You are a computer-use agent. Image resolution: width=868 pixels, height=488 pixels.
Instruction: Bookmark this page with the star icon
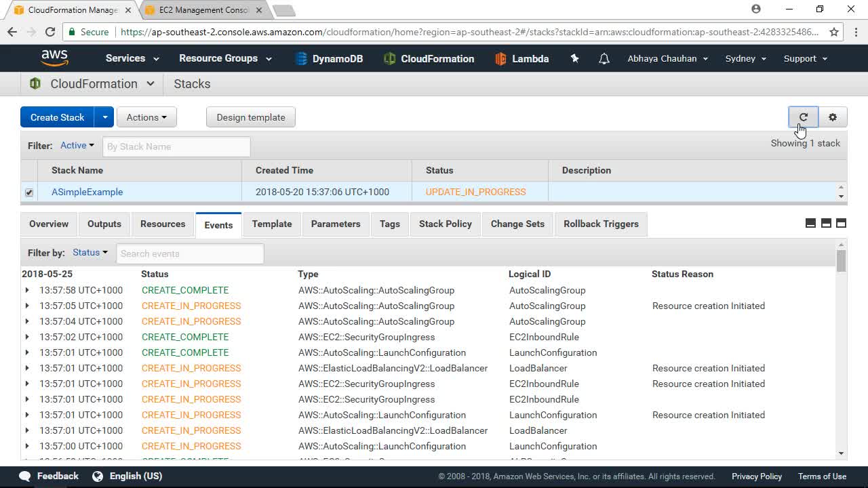click(x=834, y=32)
